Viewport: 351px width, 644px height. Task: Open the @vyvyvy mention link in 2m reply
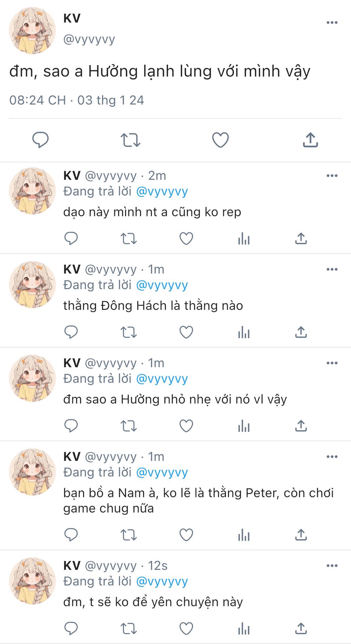point(162,192)
